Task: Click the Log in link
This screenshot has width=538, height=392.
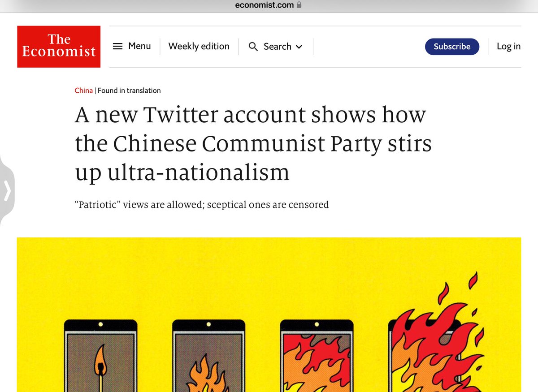Action: tap(508, 47)
